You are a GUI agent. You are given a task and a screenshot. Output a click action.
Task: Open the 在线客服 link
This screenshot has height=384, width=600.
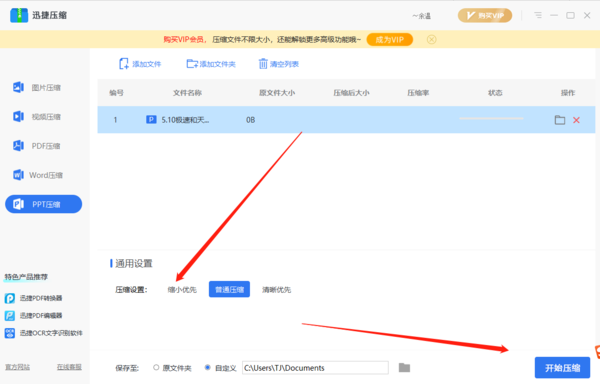click(x=69, y=367)
